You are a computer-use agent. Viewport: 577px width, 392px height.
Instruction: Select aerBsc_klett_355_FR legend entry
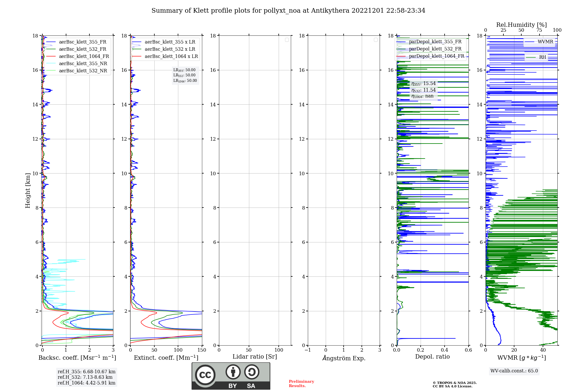coord(78,42)
